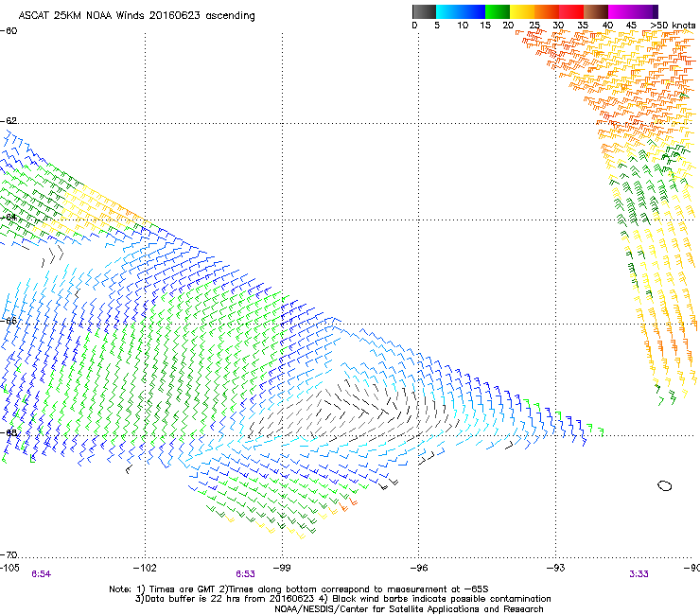Select the brown 35-40 knots legend swatch
Viewport: 700px width, 615px height.
pos(596,11)
